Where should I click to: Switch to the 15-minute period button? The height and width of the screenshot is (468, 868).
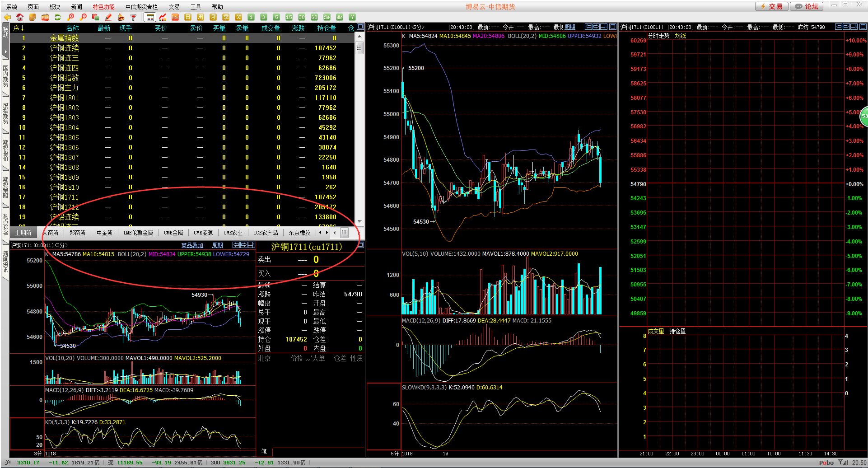click(289, 17)
